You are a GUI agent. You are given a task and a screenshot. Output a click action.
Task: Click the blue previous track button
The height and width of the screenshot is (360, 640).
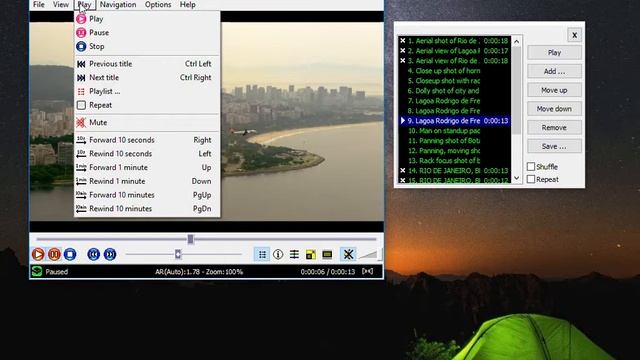pyautogui.click(x=93, y=254)
